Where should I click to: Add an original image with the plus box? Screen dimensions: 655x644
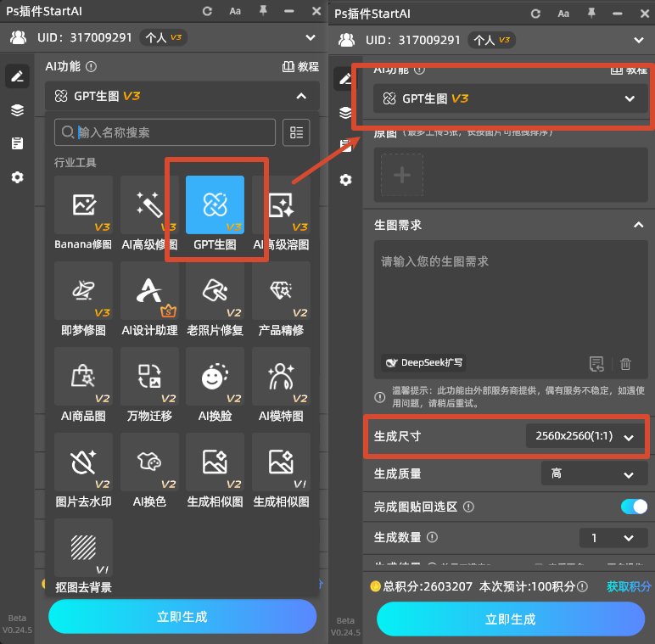(402, 175)
